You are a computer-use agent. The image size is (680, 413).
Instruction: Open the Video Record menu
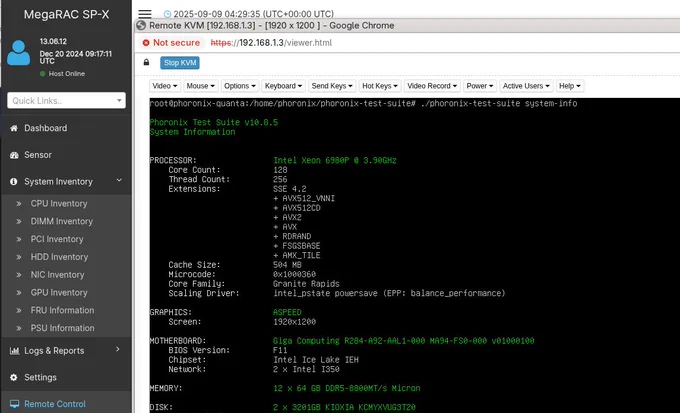(x=431, y=87)
